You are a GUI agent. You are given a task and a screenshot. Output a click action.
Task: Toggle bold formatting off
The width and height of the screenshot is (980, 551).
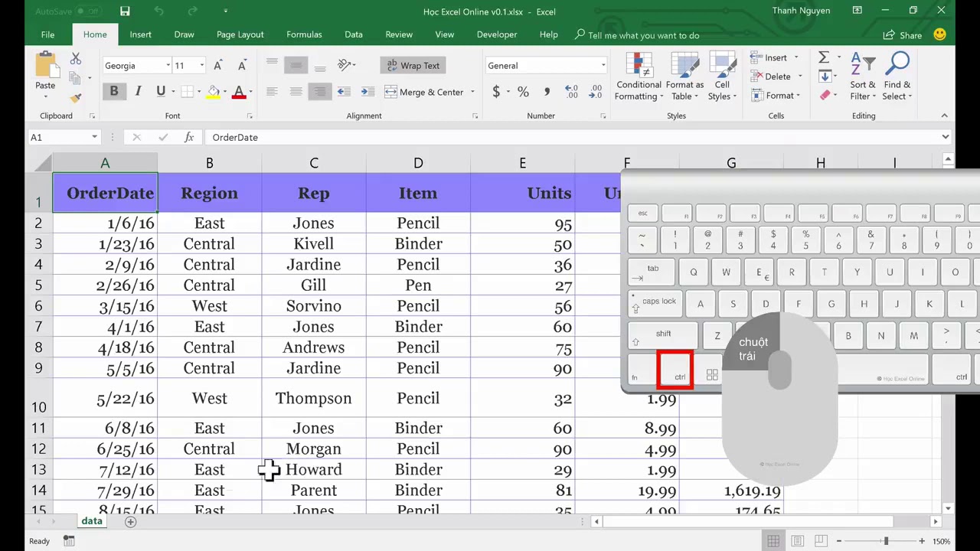[x=113, y=91]
